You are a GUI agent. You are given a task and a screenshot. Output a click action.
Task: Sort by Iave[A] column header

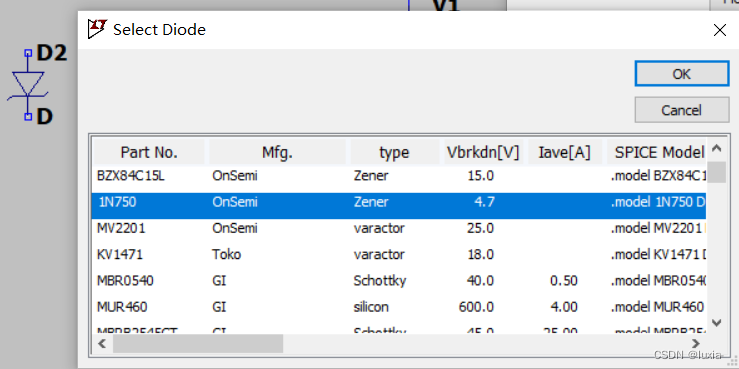coord(565,152)
